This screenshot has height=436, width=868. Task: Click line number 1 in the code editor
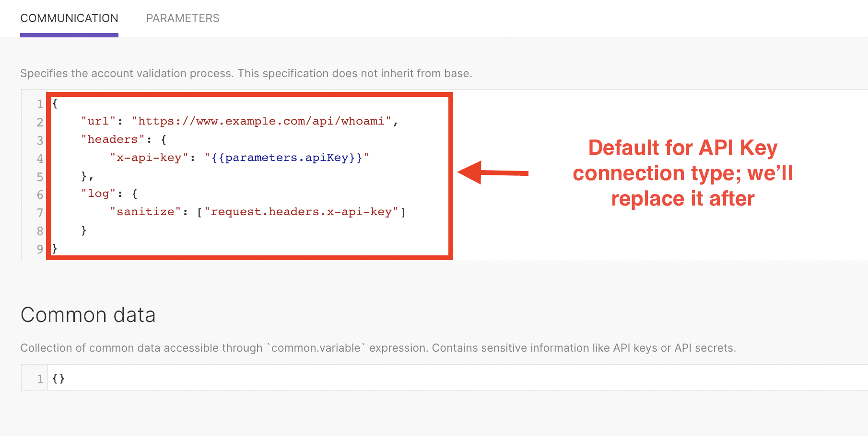(x=40, y=104)
